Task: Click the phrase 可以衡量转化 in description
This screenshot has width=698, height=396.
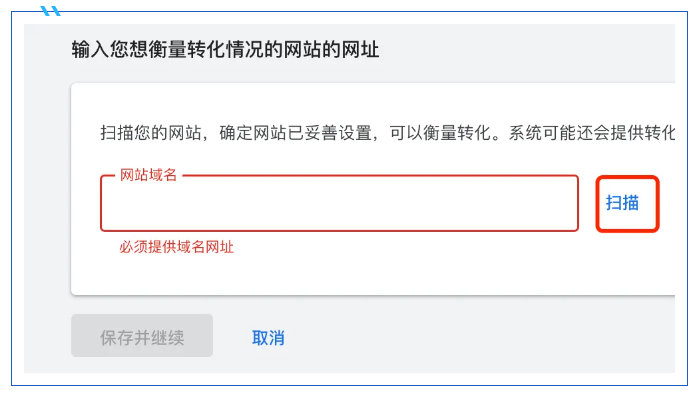Action: (440, 133)
